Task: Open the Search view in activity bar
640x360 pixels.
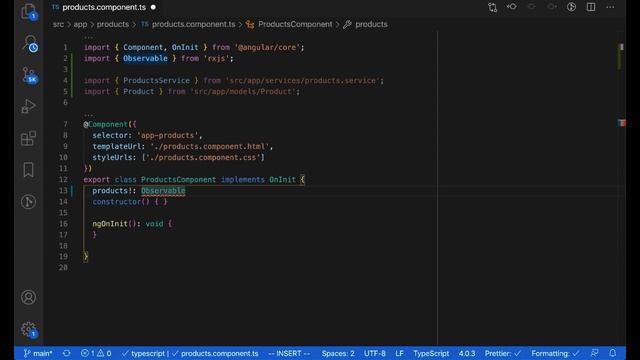Action: [29, 43]
